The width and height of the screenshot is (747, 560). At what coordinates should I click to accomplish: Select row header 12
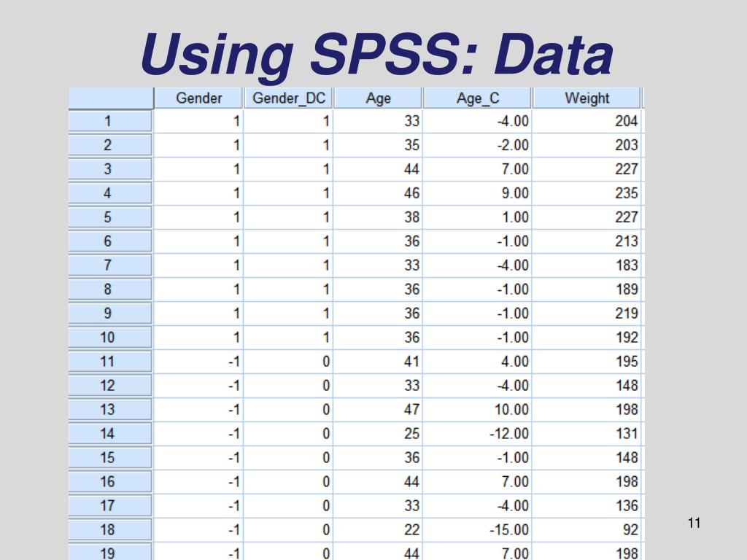pos(110,385)
